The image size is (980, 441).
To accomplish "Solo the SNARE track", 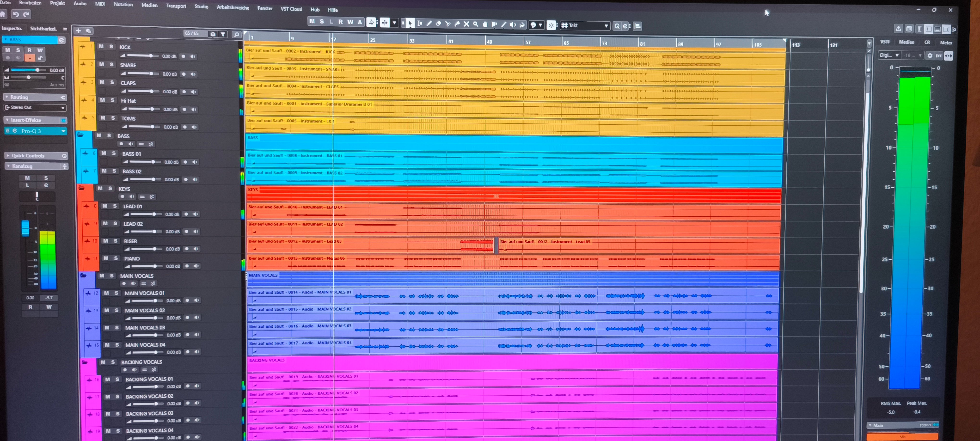I will pos(111,64).
